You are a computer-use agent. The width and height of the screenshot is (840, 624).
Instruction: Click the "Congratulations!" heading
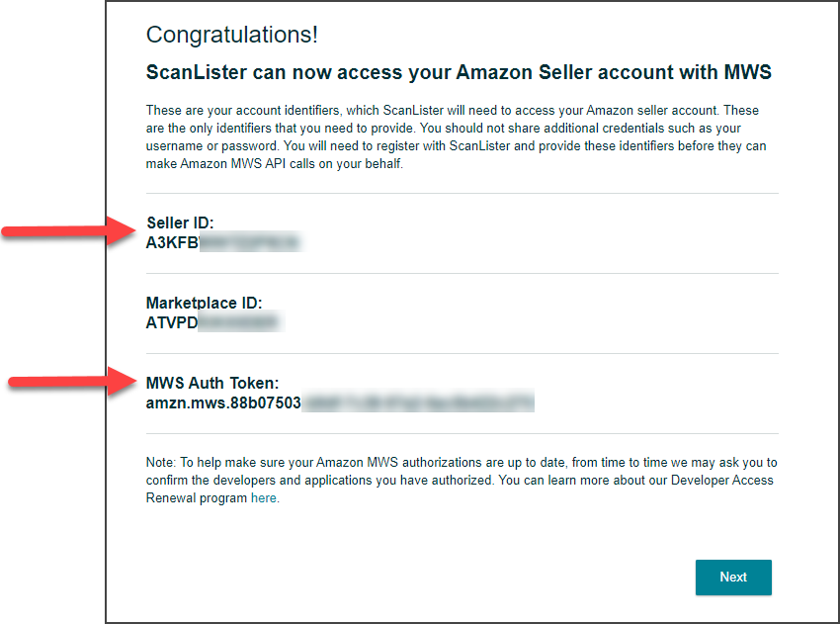click(232, 35)
